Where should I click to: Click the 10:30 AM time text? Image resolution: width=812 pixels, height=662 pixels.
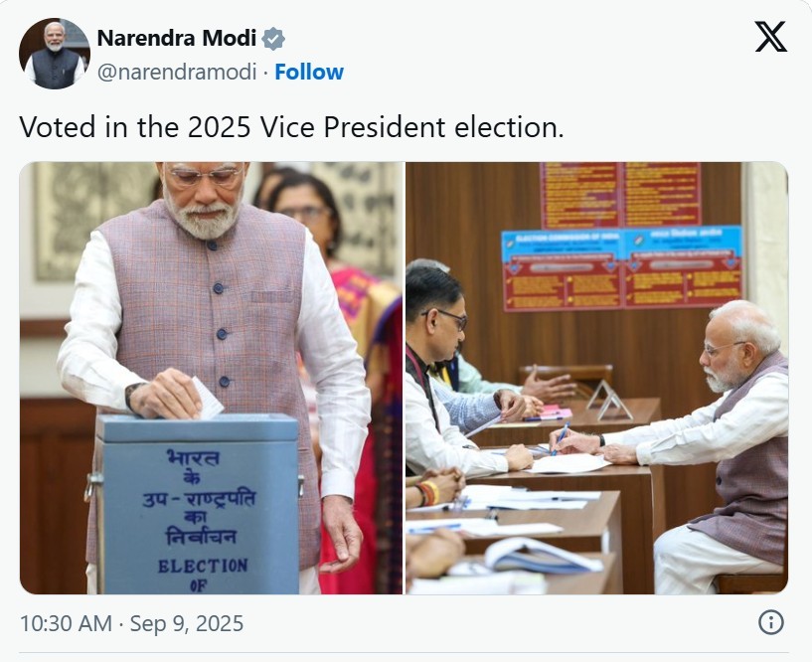pos(68,624)
